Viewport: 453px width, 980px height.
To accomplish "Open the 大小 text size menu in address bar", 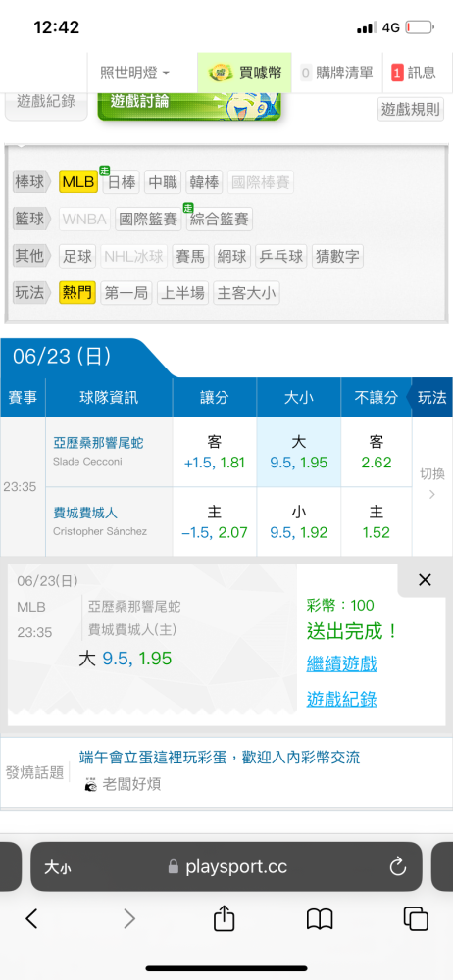I will [57, 867].
